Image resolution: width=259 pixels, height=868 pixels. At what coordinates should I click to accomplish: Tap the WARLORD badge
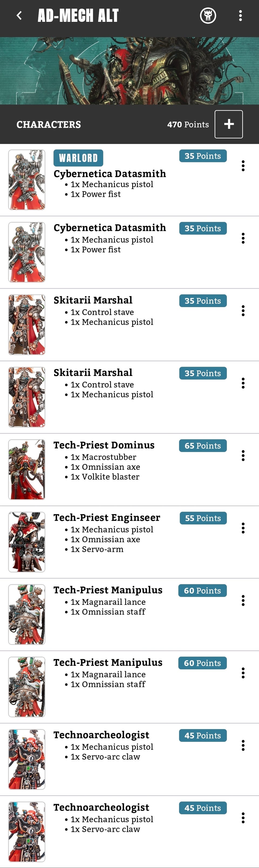[78, 158]
